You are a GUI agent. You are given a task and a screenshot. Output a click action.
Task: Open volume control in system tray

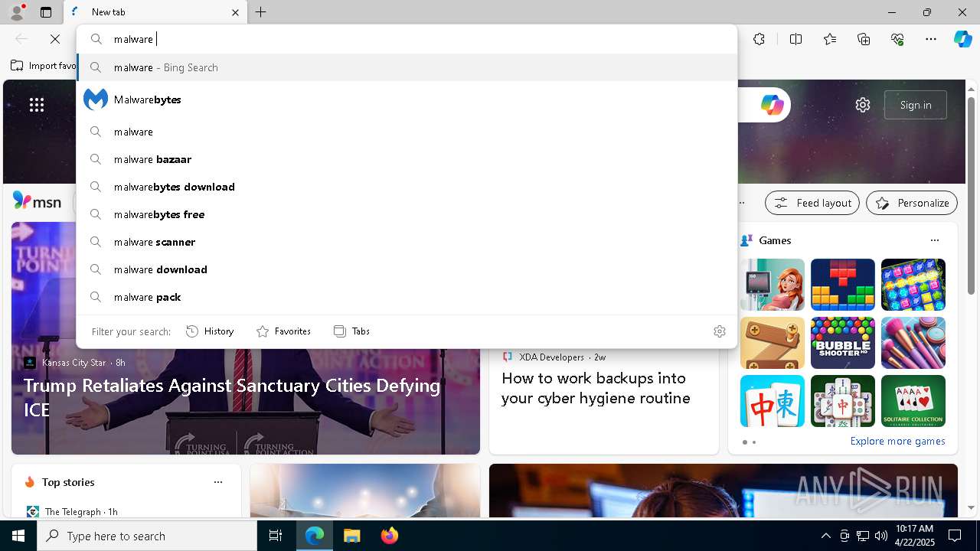pyautogui.click(x=880, y=536)
